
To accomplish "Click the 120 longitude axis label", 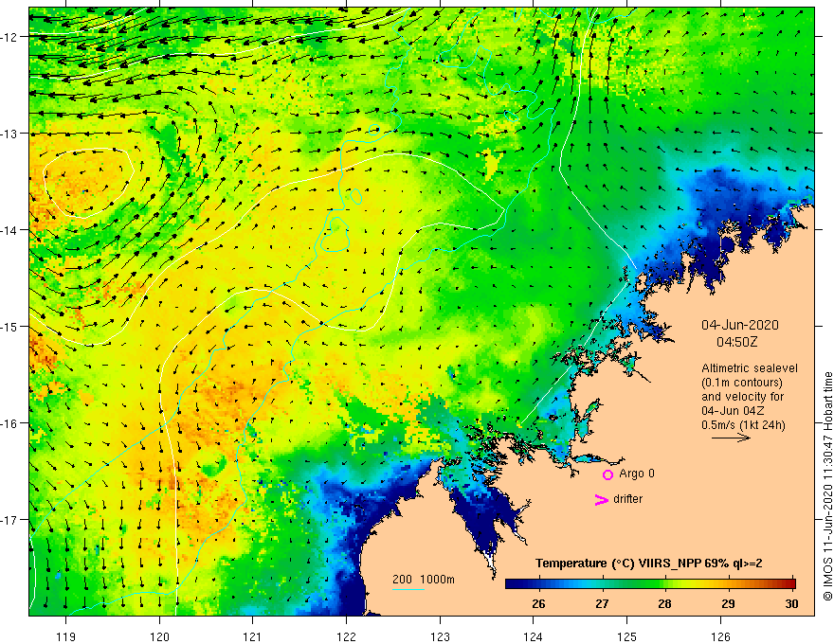I will [x=159, y=636].
